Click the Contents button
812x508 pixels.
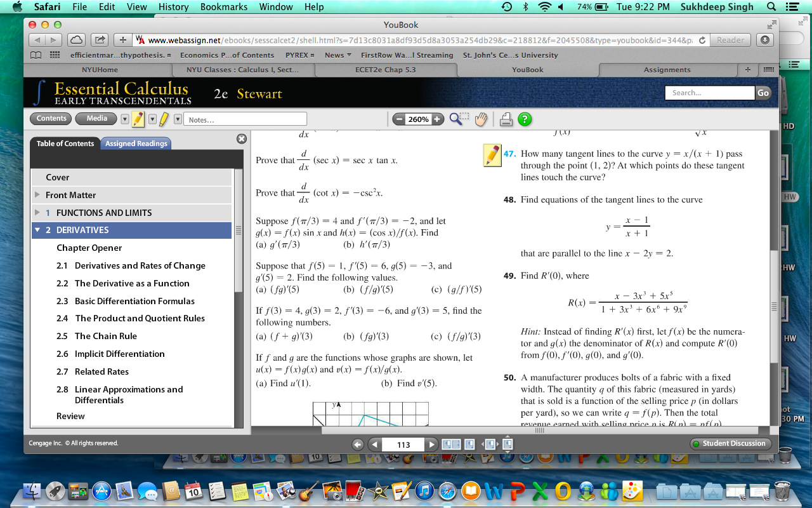click(51, 119)
